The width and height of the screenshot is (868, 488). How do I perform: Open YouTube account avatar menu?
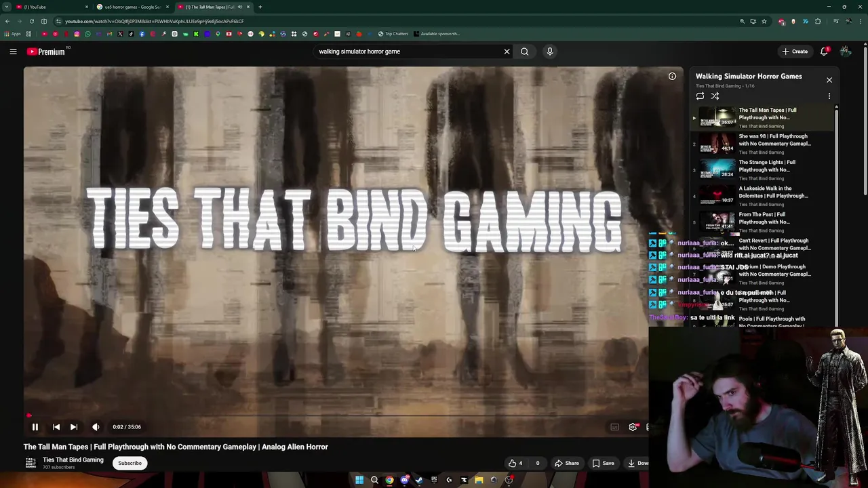click(845, 52)
